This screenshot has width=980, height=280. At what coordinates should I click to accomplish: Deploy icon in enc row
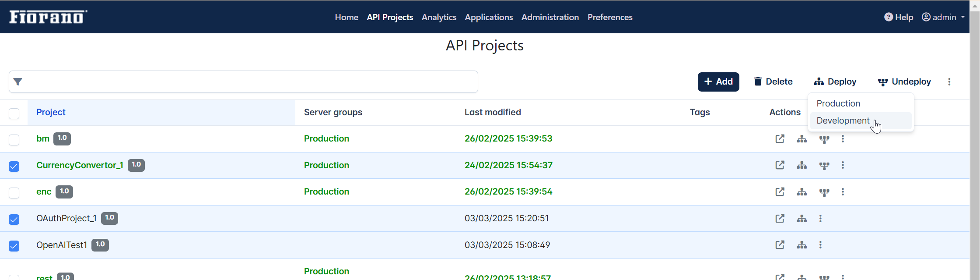801,192
